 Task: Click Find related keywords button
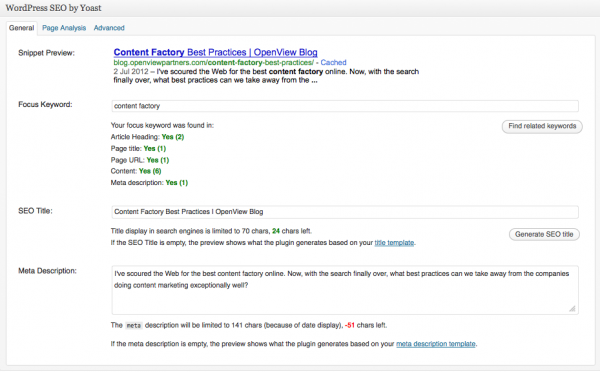coord(542,126)
